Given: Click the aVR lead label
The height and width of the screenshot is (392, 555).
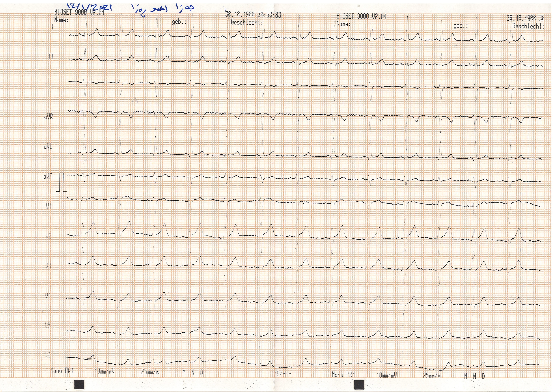Looking at the screenshot, I should tap(48, 117).
